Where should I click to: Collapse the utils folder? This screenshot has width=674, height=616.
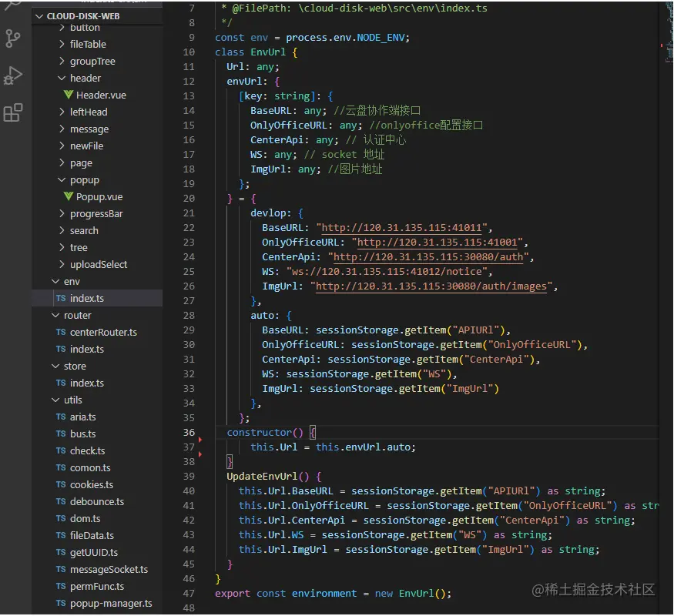click(x=72, y=400)
